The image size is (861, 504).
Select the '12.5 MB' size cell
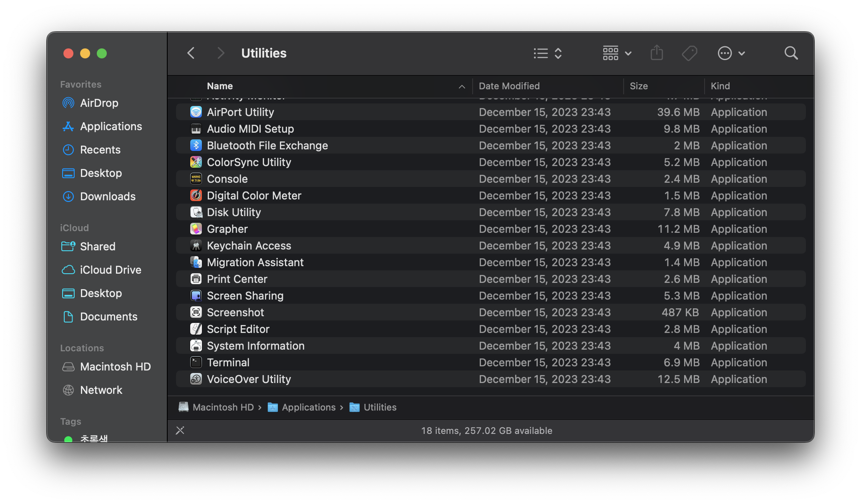click(x=678, y=379)
